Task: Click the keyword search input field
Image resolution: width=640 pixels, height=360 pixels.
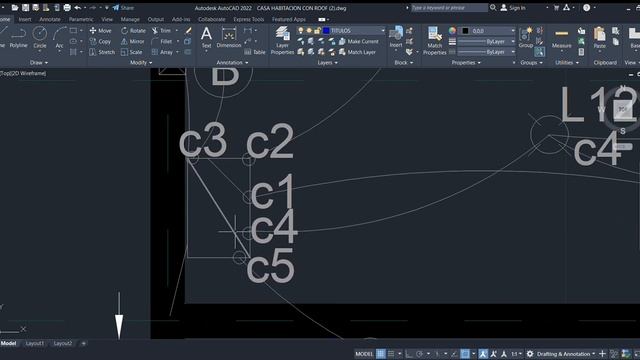Action: 449,7
